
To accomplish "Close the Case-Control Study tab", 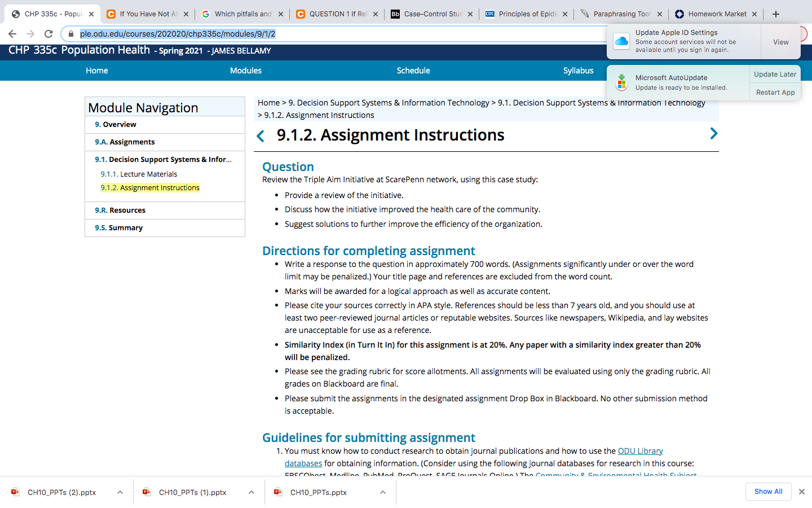I will click(470, 14).
